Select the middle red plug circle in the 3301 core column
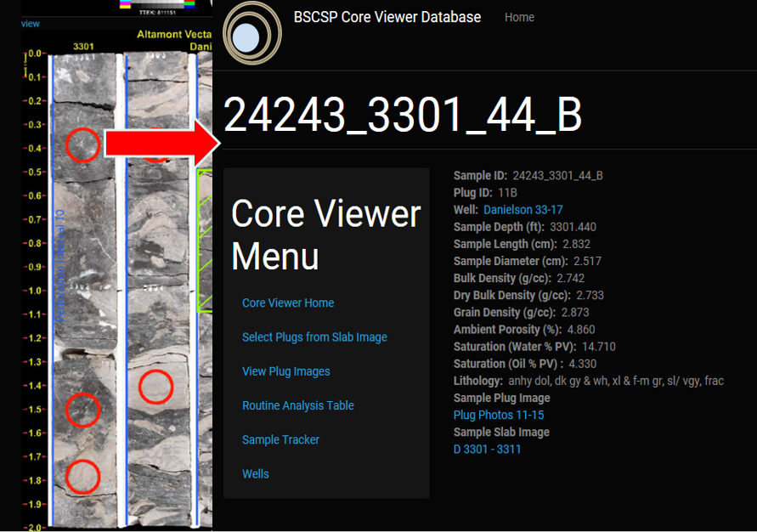757x532 pixels. coord(82,410)
